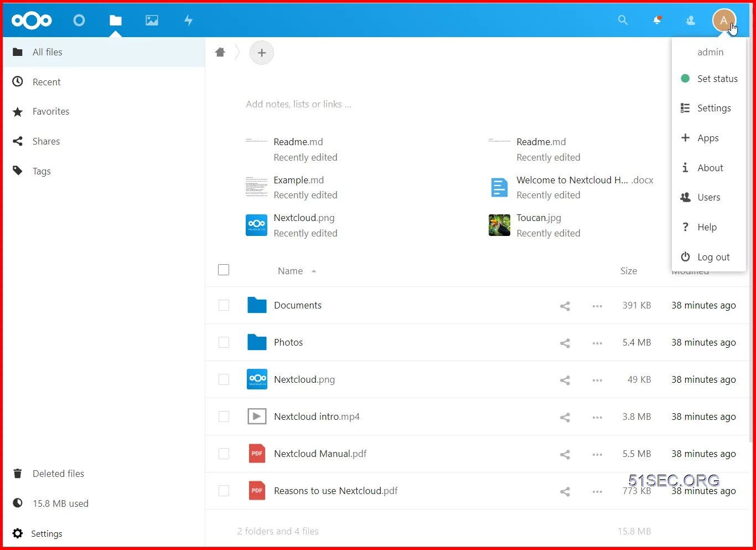Open more actions for Documents folder
Viewport: 756px width, 550px height.
597,306
